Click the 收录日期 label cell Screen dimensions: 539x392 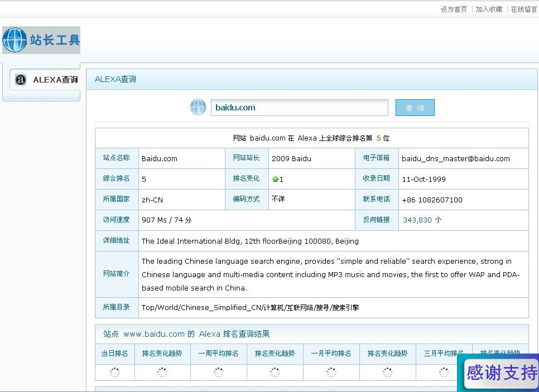[377, 178]
